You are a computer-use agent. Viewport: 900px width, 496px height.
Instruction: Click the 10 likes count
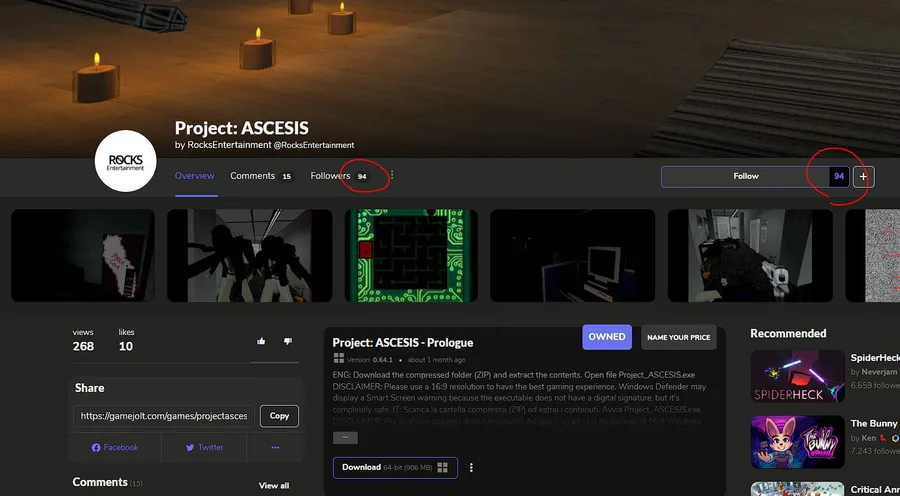tap(126, 346)
